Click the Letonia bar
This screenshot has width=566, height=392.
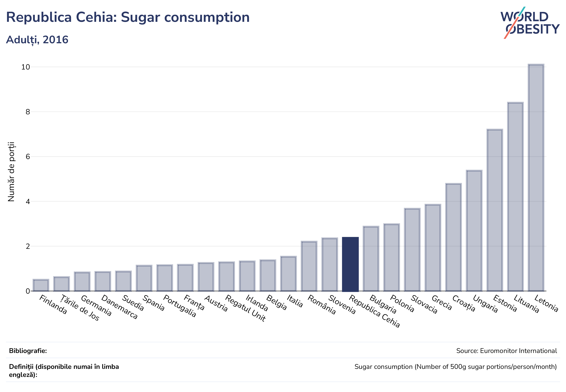pyautogui.click(x=536, y=178)
